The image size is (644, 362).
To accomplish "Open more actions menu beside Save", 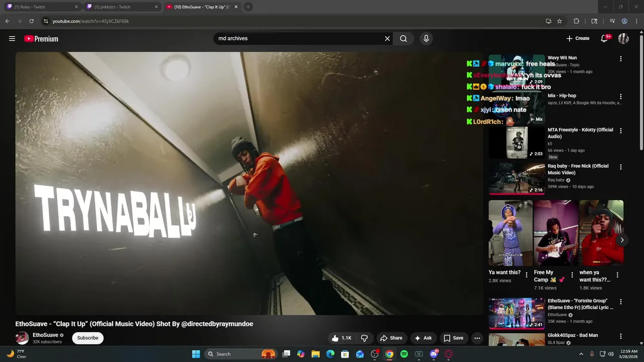I will 477,338.
